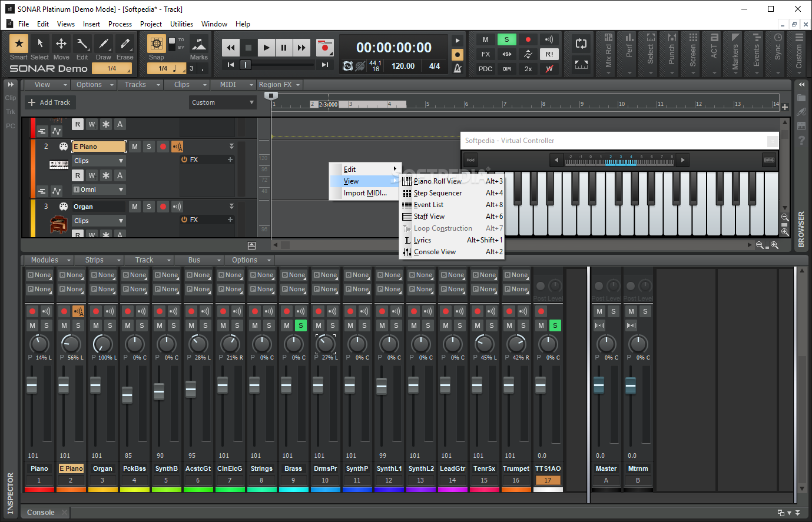Pick the Edit tool
This screenshot has height=522, width=812.
click(82, 44)
